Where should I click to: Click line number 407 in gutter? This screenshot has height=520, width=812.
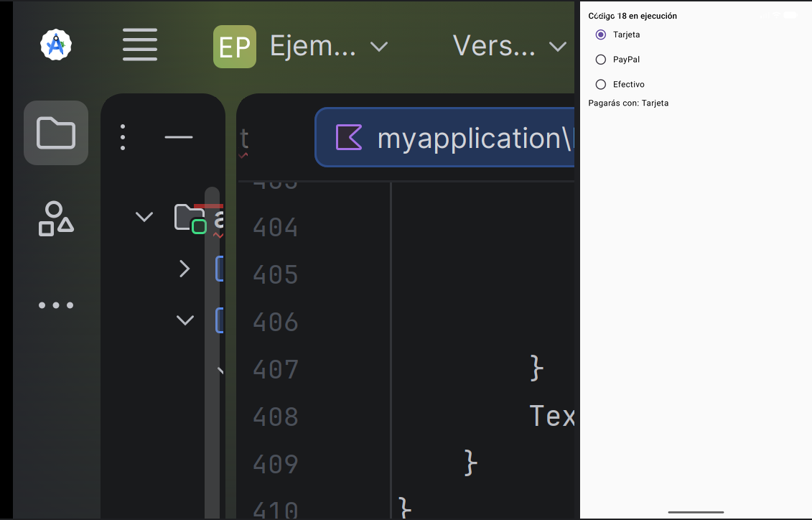tap(276, 369)
